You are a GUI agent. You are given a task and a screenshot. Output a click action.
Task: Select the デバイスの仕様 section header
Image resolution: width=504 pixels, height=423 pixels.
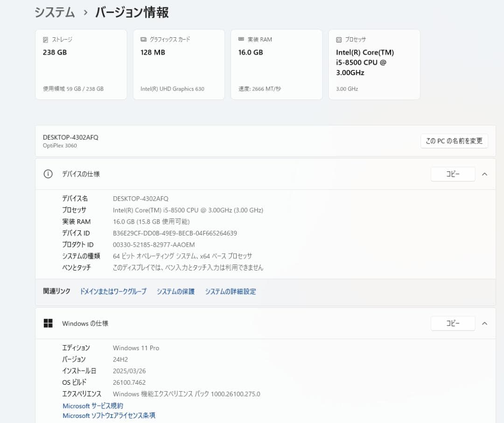point(266,174)
